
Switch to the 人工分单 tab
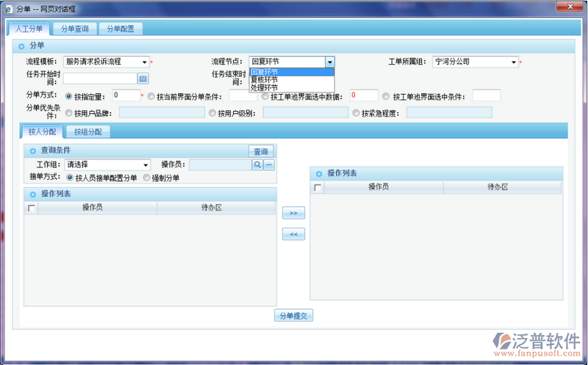click(x=29, y=29)
